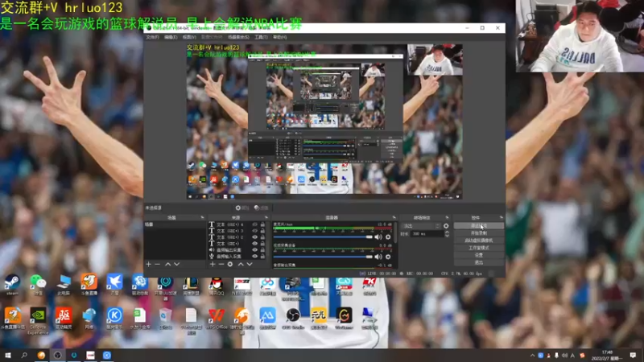Open Settings button in Controls
The width and height of the screenshot is (644, 362).
tap(479, 255)
